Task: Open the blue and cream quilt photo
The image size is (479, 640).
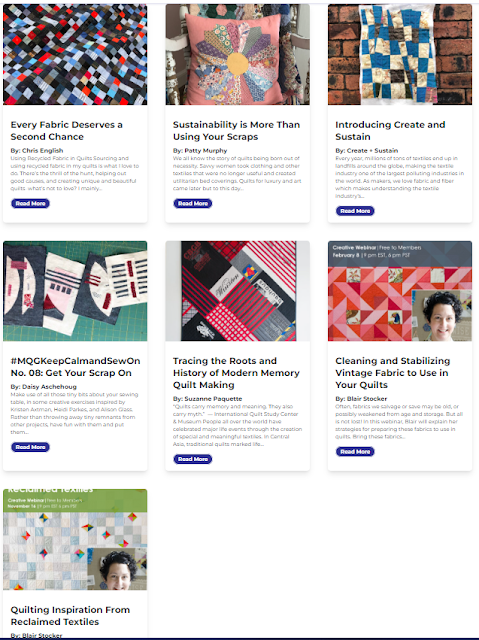Action: tap(400, 54)
